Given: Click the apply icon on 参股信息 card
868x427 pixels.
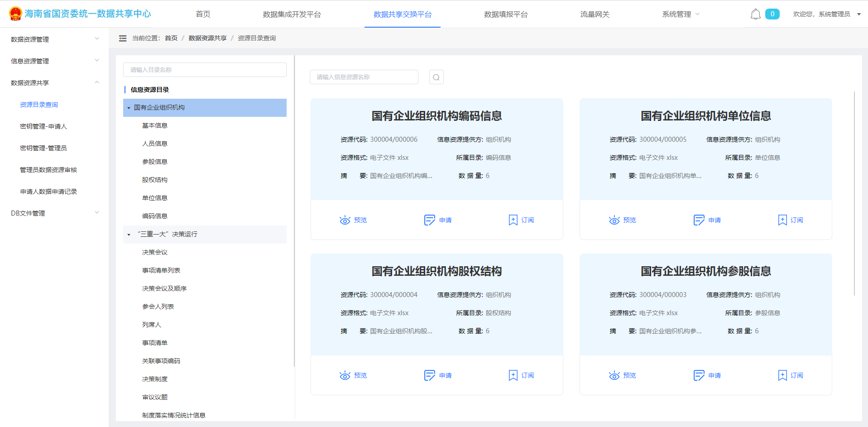Looking at the screenshot, I should click(699, 375).
